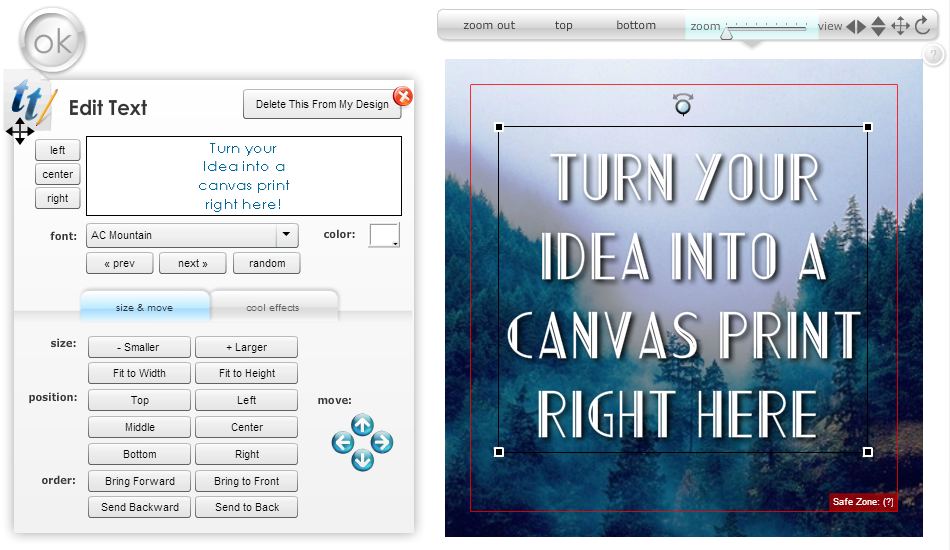Click Fit to Width
The height and width of the screenshot is (550, 950).
coord(139,373)
